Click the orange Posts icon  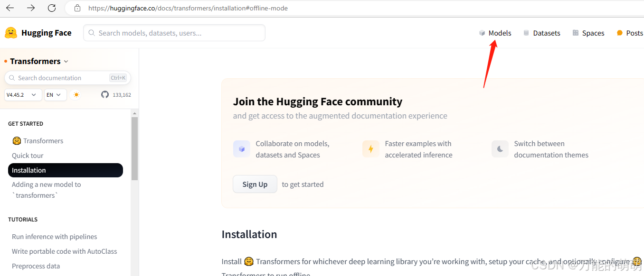click(620, 33)
